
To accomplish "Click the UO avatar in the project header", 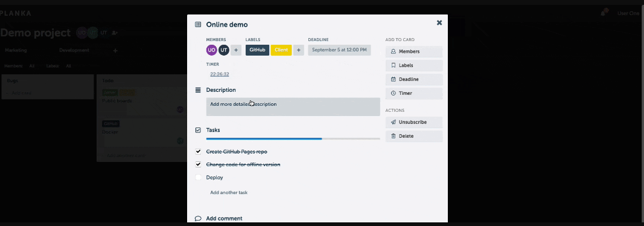I will [x=81, y=33].
